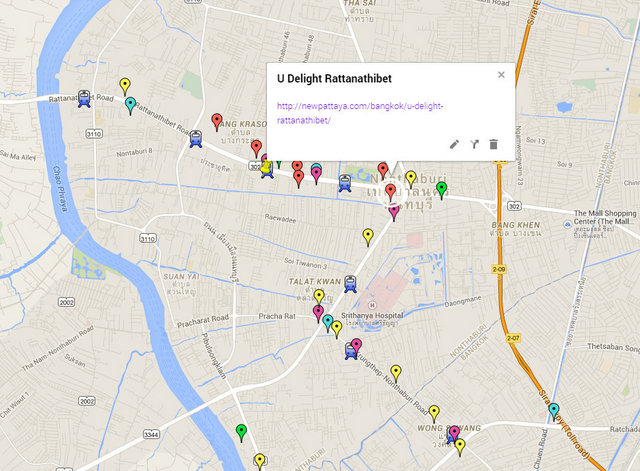
Task: Click the directions arrow icon in popup
Action: point(474,144)
